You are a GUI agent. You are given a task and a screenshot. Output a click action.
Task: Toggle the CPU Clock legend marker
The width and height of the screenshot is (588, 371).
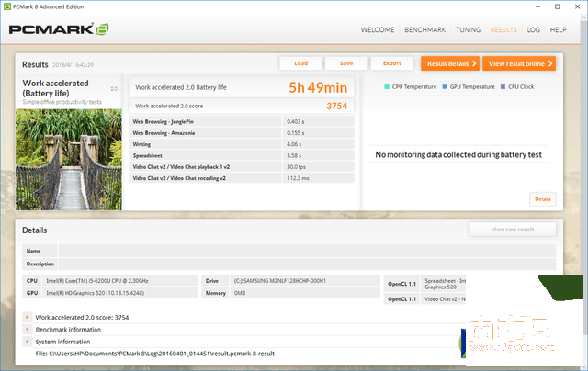click(503, 86)
